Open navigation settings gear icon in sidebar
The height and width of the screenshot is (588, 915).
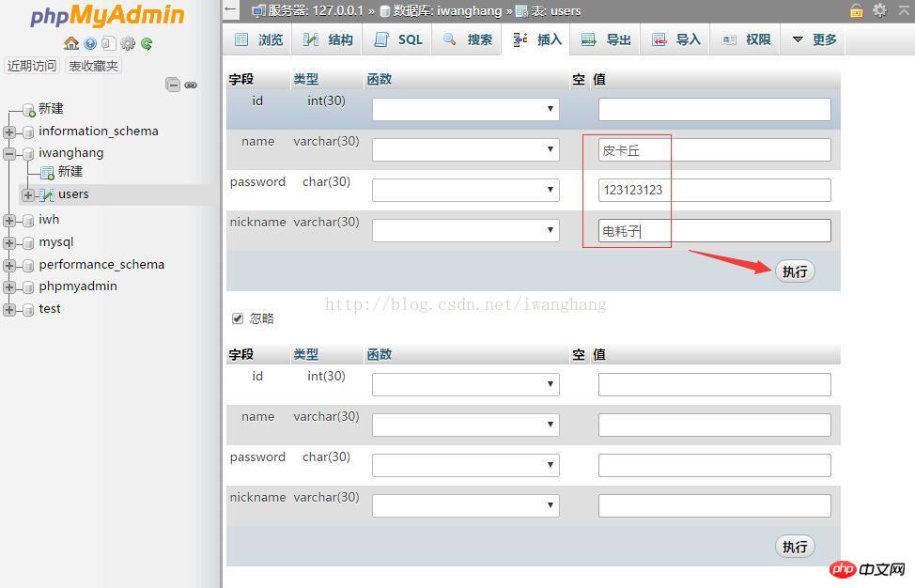[128, 43]
